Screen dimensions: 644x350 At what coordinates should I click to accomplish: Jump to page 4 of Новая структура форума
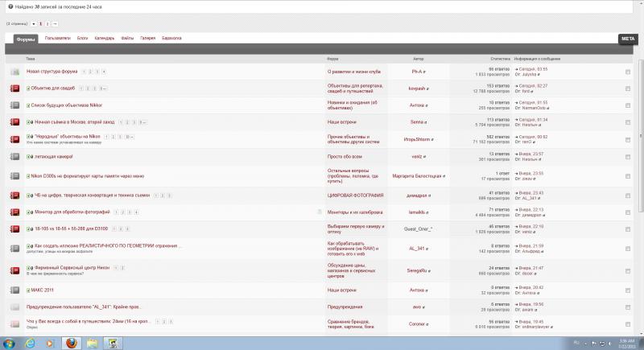[x=104, y=72]
